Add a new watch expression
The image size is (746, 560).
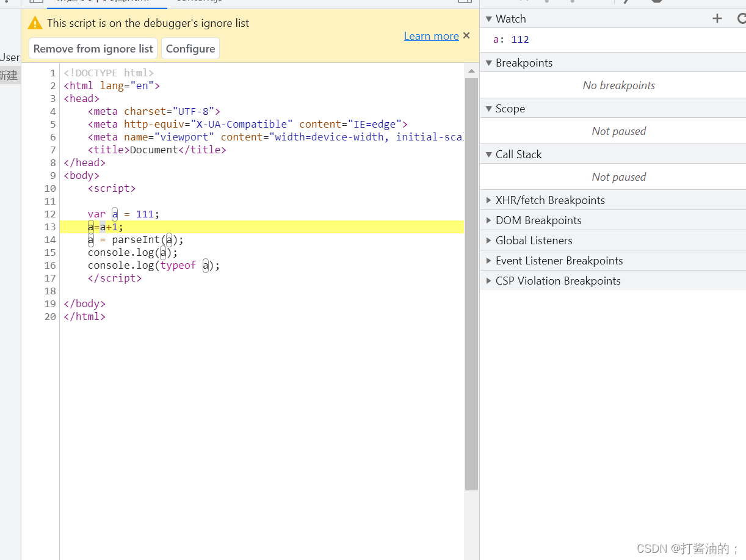[717, 18]
